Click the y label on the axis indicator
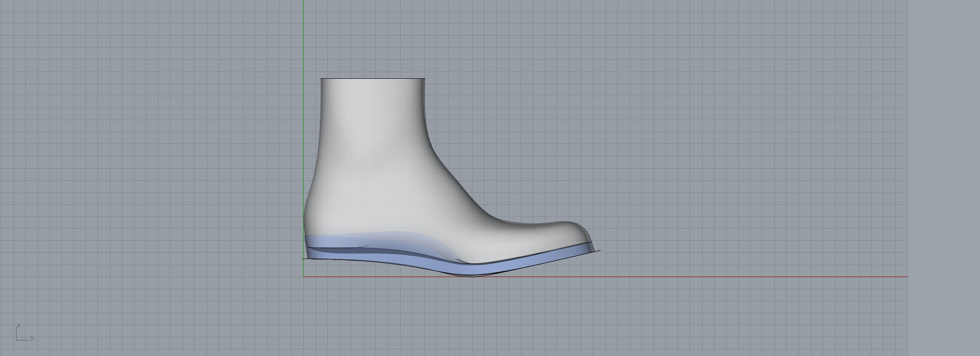Image resolution: width=980 pixels, height=356 pixels. [x=32, y=338]
